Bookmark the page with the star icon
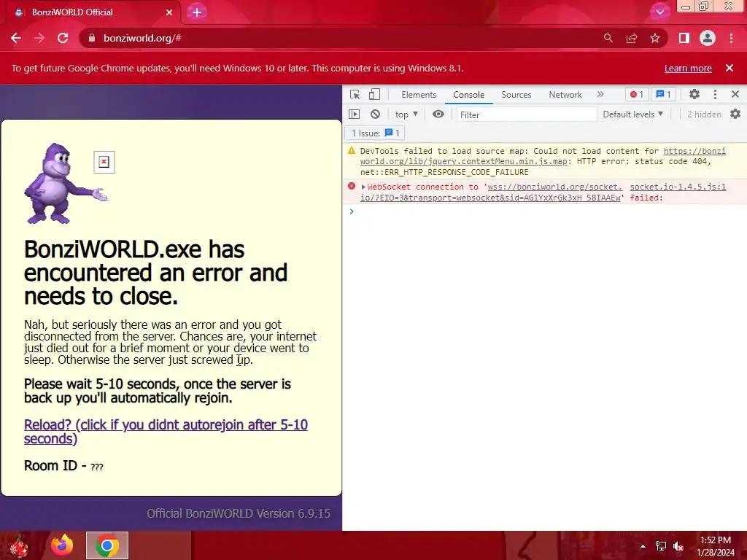Screen dimensions: 747x560 point(655,38)
